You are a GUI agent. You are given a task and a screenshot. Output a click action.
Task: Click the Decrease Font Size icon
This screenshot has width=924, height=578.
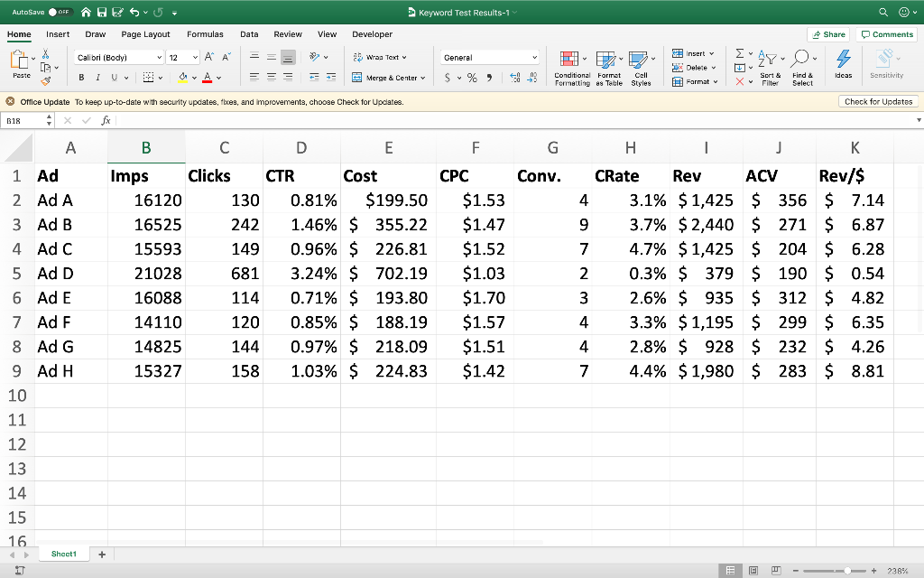click(x=226, y=57)
